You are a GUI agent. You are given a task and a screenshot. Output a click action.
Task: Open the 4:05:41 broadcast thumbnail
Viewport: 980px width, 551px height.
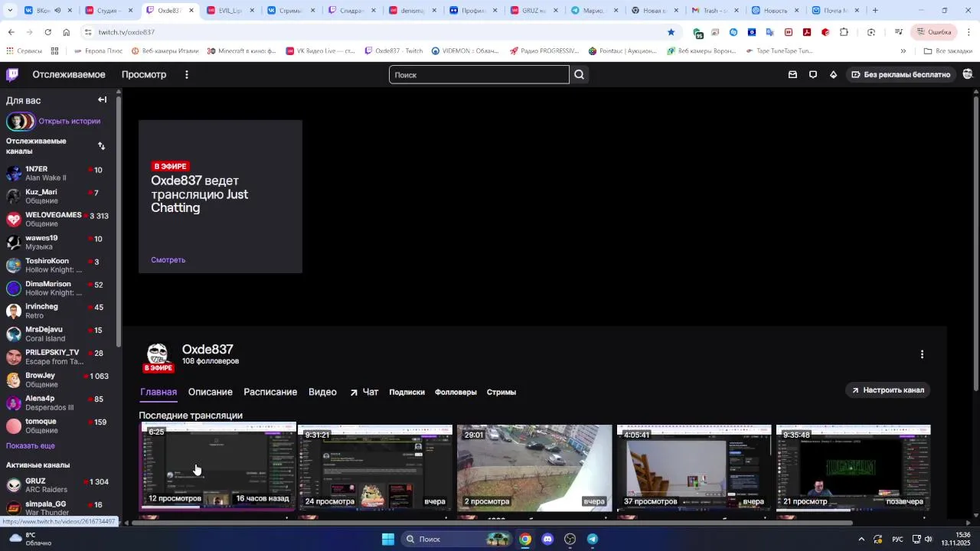(694, 468)
